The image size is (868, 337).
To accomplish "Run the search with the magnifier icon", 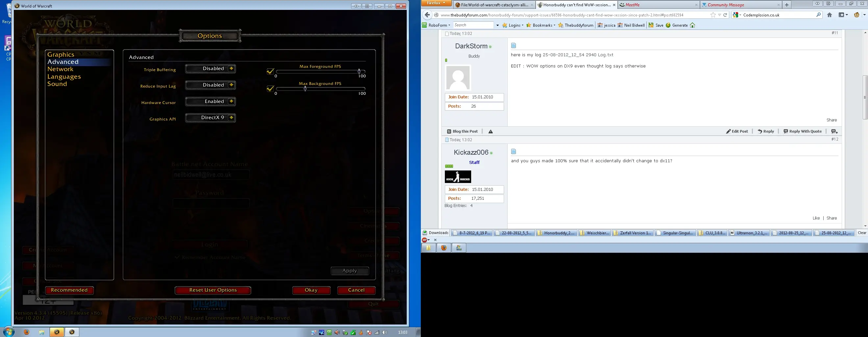I will click(818, 15).
